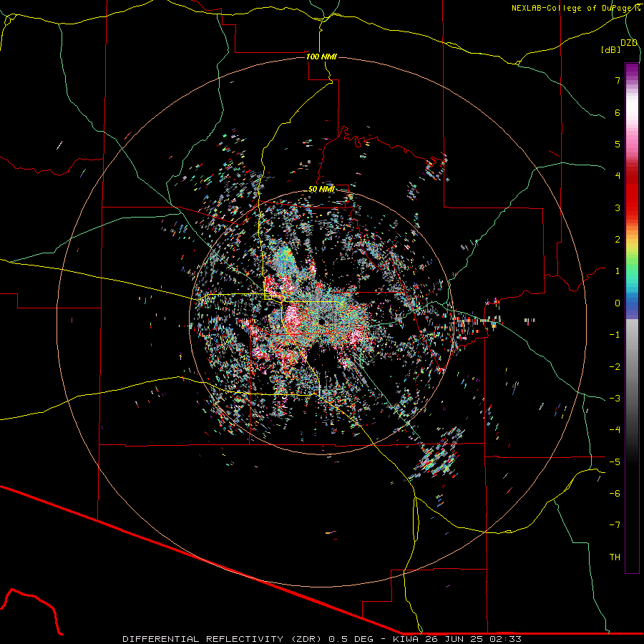Click the purple top of the color bar
Image resolution: width=644 pixels, height=644 pixels.
tap(632, 71)
